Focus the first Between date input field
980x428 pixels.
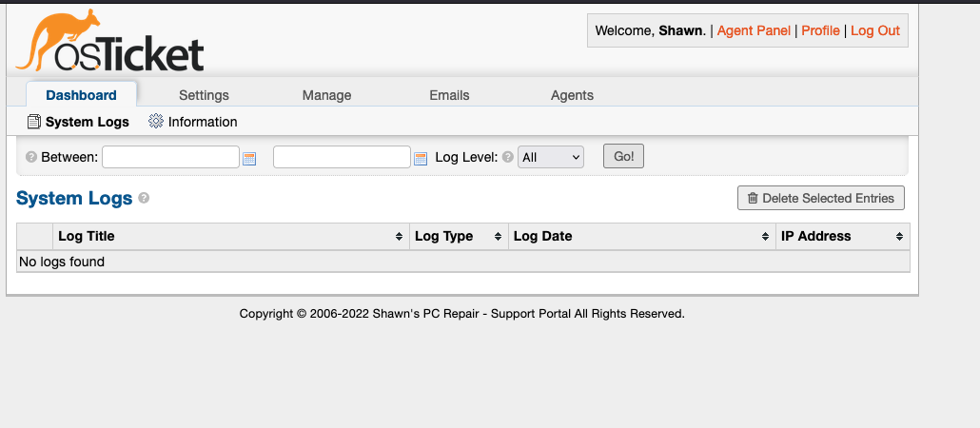click(170, 157)
